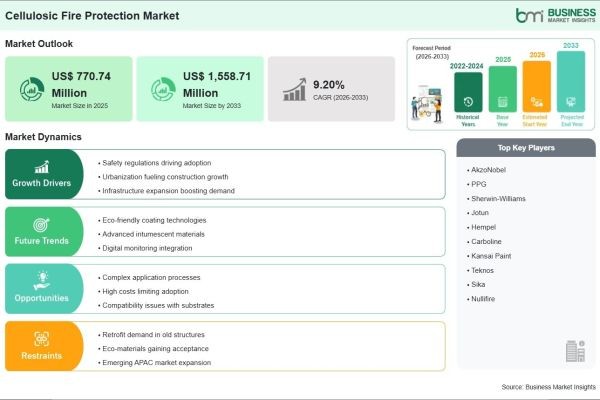Click the Forecast Period (2026-2033) label
The image size is (600, 400).
coord(432,52)
